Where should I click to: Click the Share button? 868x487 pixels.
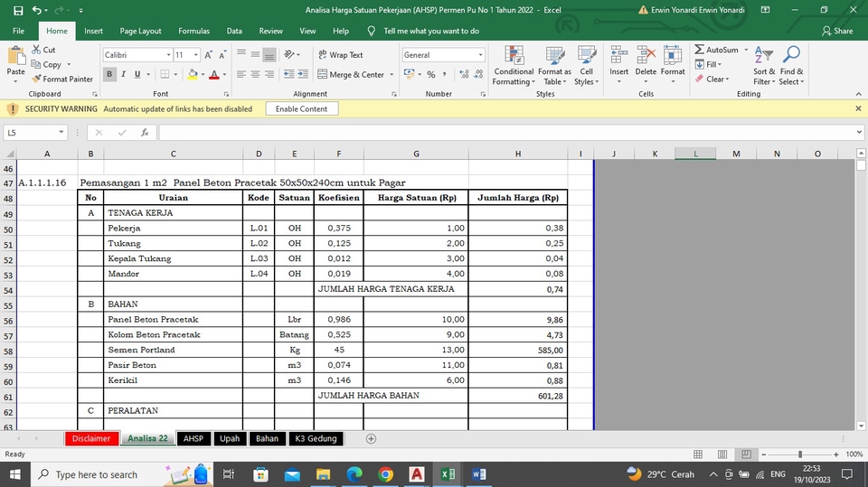coord(837,31)
